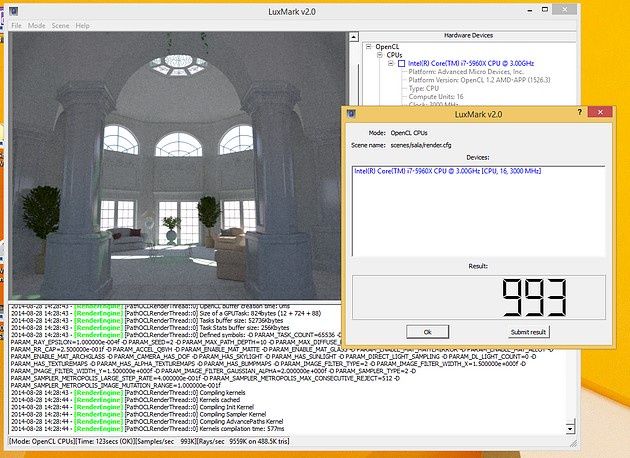Select the CPUs tree item
Image resolution: width=630 pixels, height=458 pixels.
coord(394,55)
